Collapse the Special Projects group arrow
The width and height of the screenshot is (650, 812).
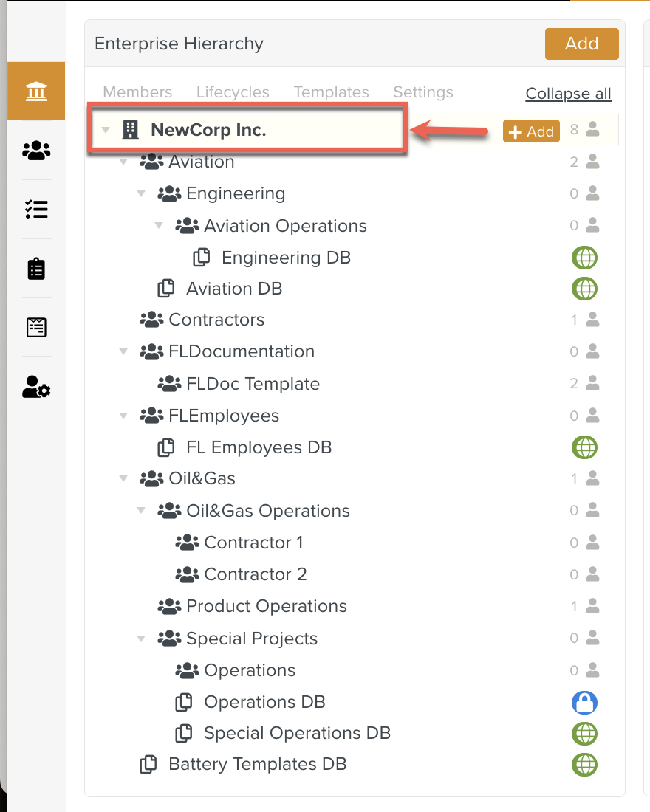click(141, 639)
